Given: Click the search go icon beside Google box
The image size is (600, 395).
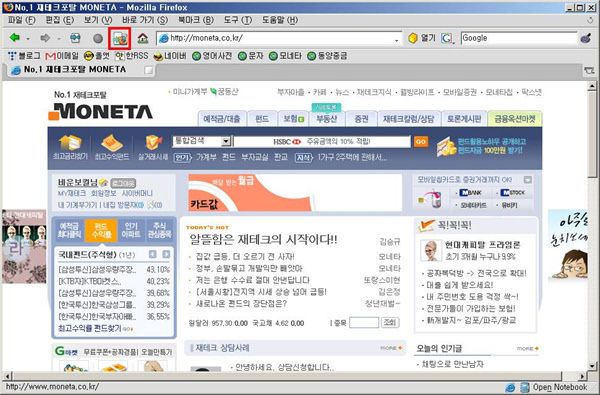Looking at the screenshot, I should 585,38.
